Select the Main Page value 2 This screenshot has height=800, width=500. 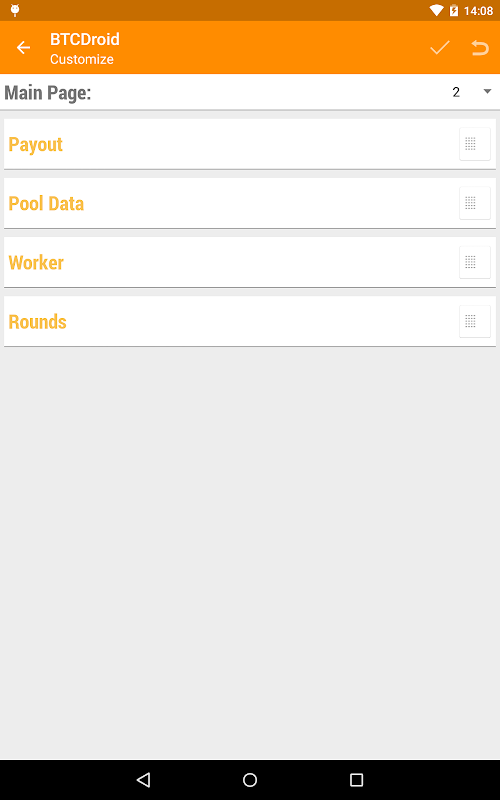456,92
